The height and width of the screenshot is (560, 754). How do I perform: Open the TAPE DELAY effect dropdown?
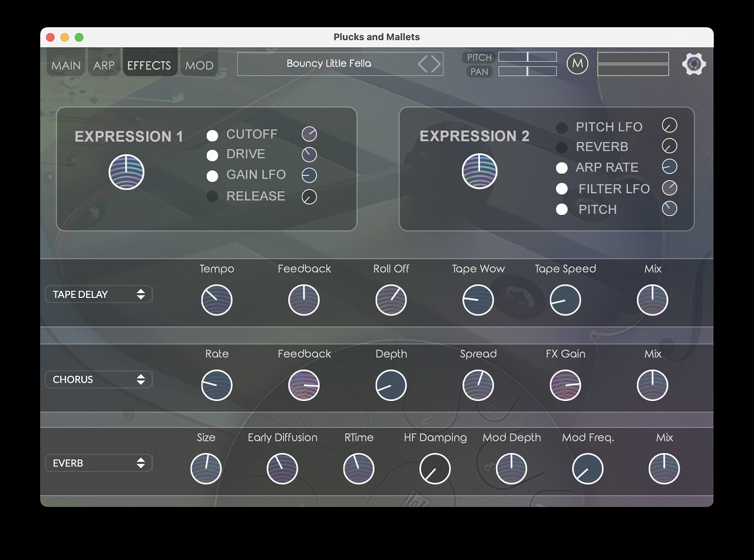click(x=98, y=294)
